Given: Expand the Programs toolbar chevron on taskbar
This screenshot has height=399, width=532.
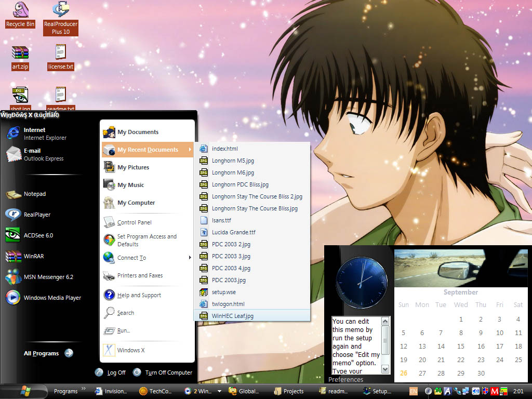Looking at the screenshot, I should [x=84, y=389].
